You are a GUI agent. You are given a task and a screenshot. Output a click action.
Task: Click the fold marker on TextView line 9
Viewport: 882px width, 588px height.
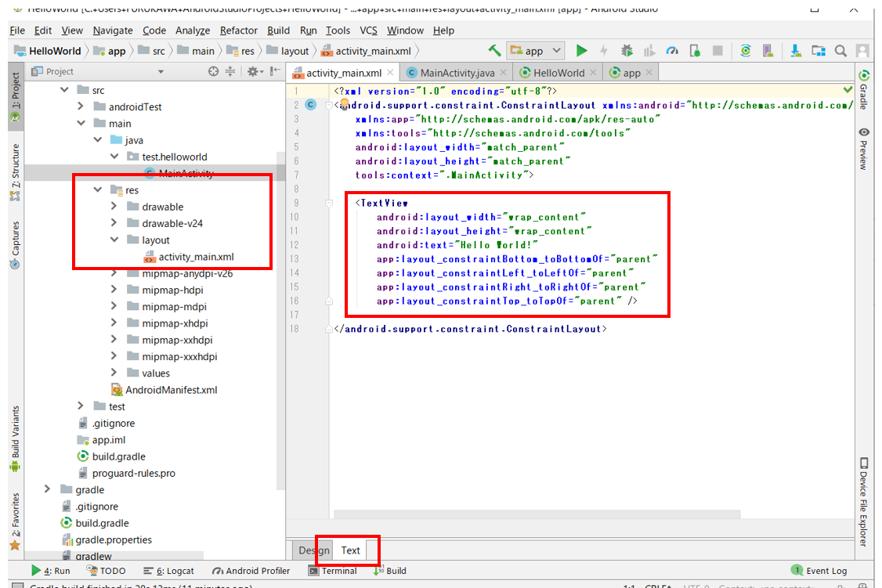(x=329, y=203)
